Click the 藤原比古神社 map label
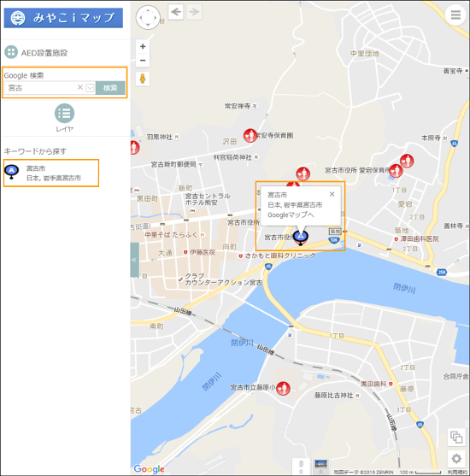470x476 pixels. pos(333,396)
